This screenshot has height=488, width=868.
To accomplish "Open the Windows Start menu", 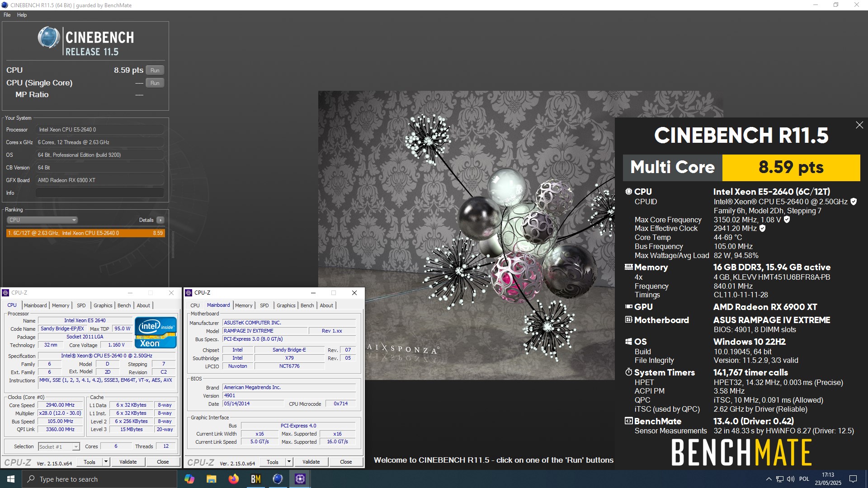I will pyautogui.click(x=11, y=479).
